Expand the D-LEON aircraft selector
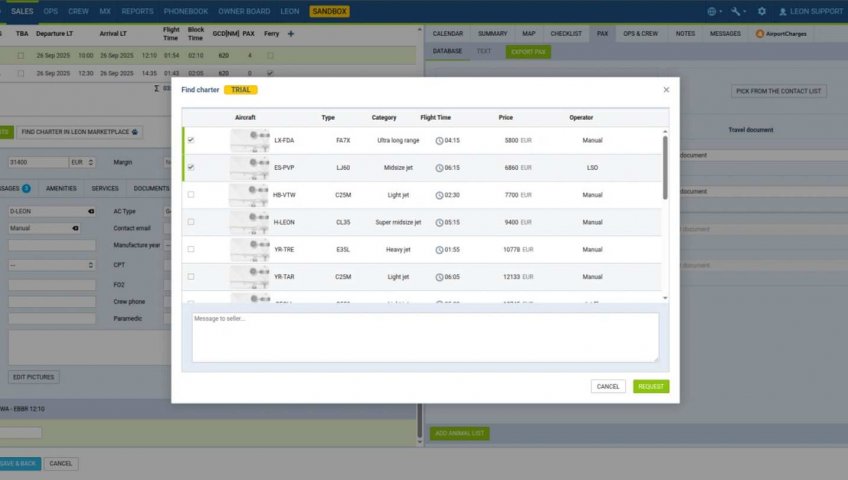Viewport: 848px width, 480px height. [91, 211]
